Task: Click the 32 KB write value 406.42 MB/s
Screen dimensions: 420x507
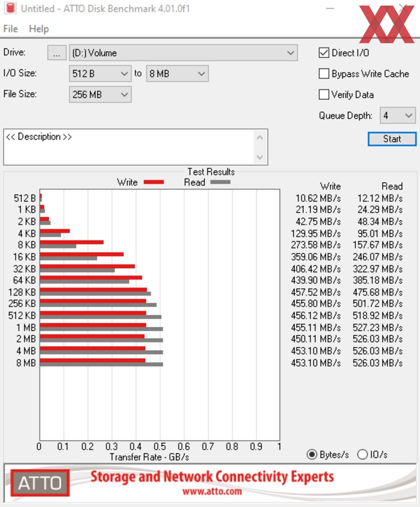Action: click(x=316, y=269)
